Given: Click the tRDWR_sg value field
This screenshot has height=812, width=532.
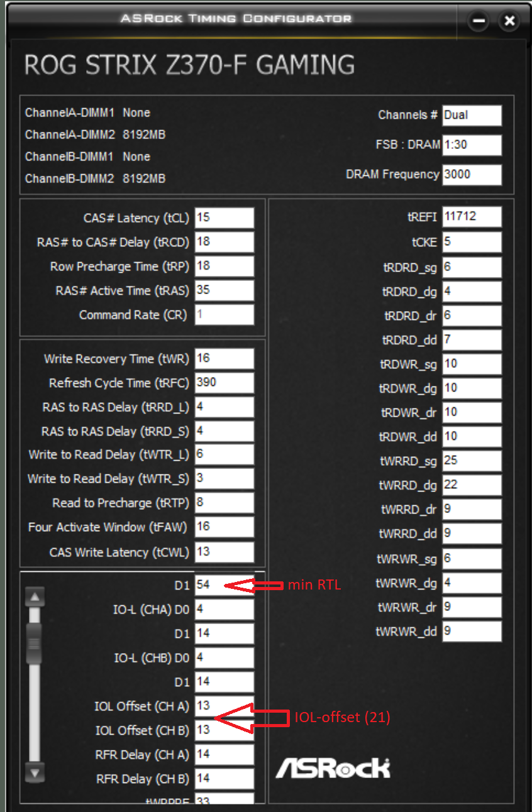Looking at the screenshot, I should pos(472,365).
